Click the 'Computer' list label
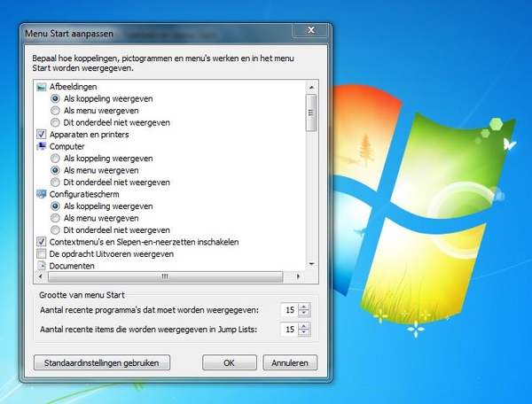This screenshot has width=532, height=404. click(67, 146)
